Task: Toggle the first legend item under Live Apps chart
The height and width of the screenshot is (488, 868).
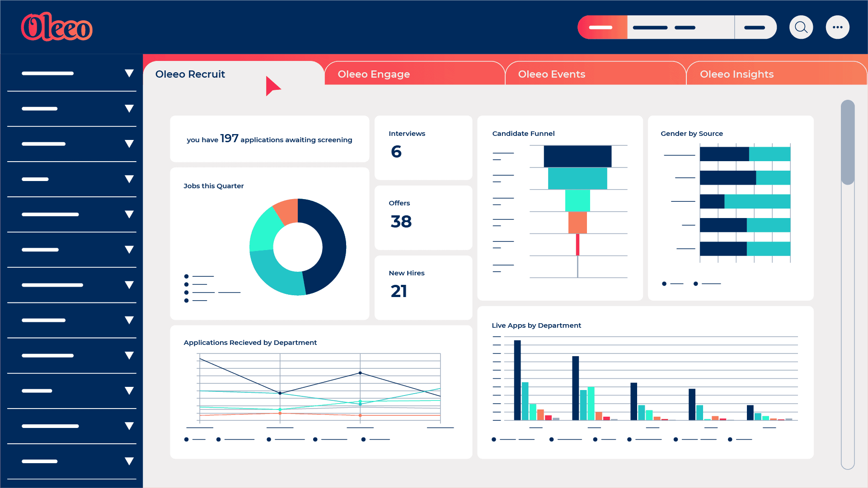Action: pos(494,438)
